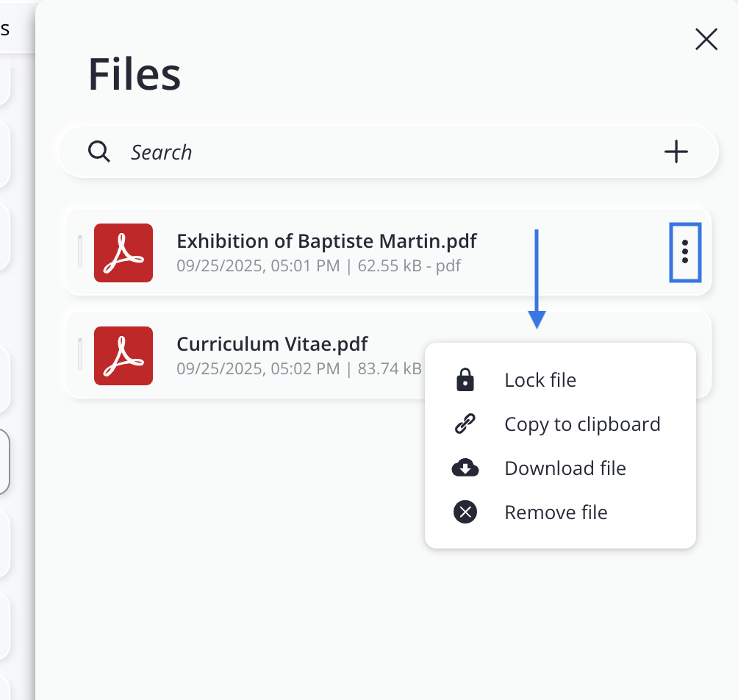This screenshot has height=700, width=738.
Task: Close the Files panel
Action: point(706,40)
